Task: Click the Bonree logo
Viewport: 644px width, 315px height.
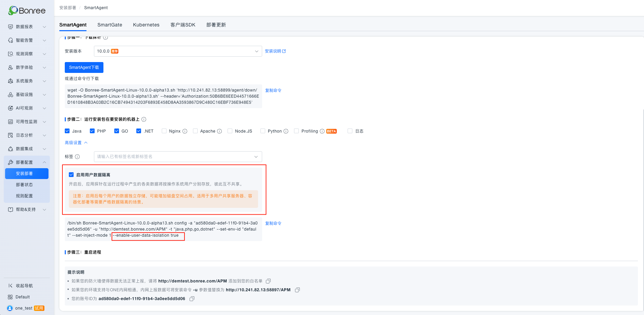Action: coord(27,11)
